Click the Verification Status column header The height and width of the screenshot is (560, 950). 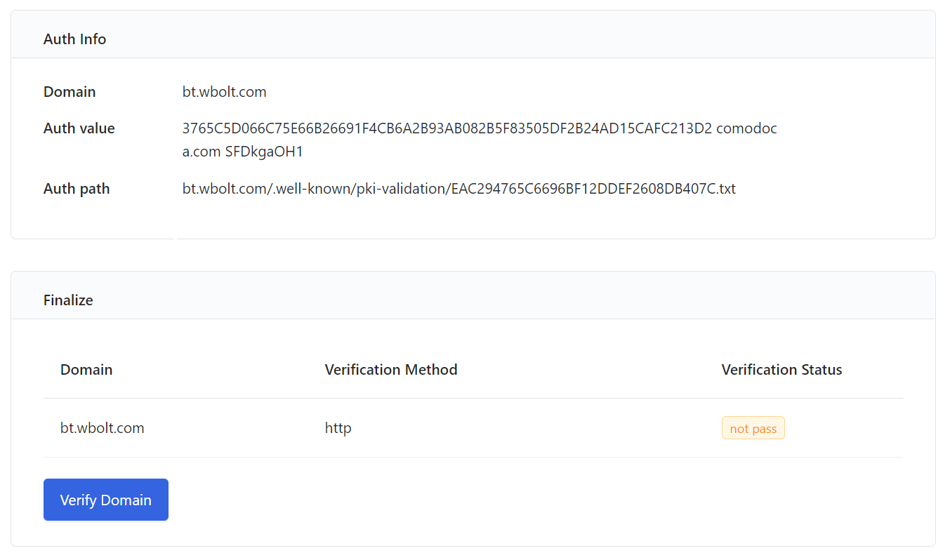coord(781,370)
